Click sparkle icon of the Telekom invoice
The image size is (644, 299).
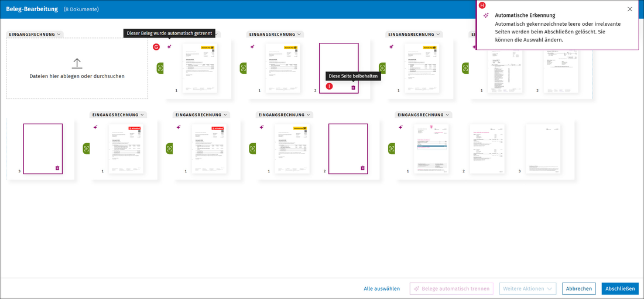(401, 127)
